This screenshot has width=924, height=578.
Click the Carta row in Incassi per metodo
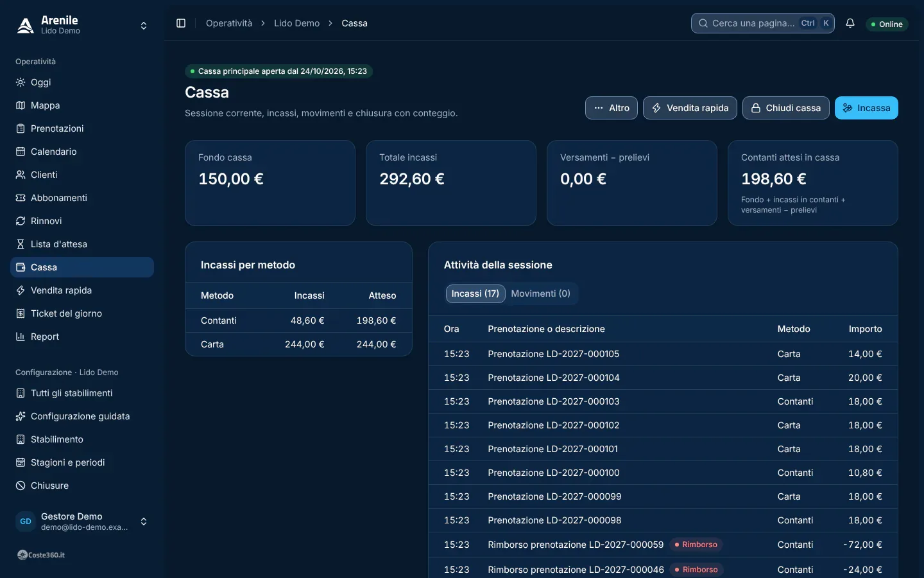tap(298, 344)
